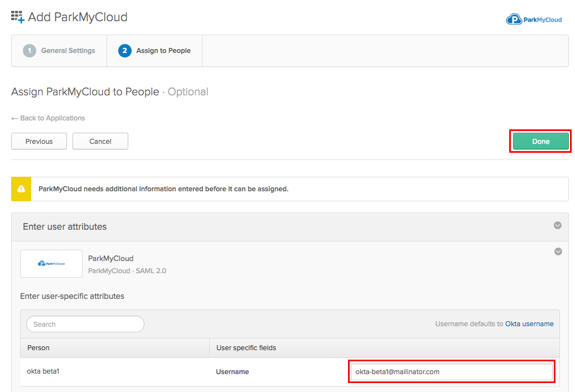Click the Add ParkMyCloud page title
The height and width of the screenshot is (392, 575).
click(78, 17)
